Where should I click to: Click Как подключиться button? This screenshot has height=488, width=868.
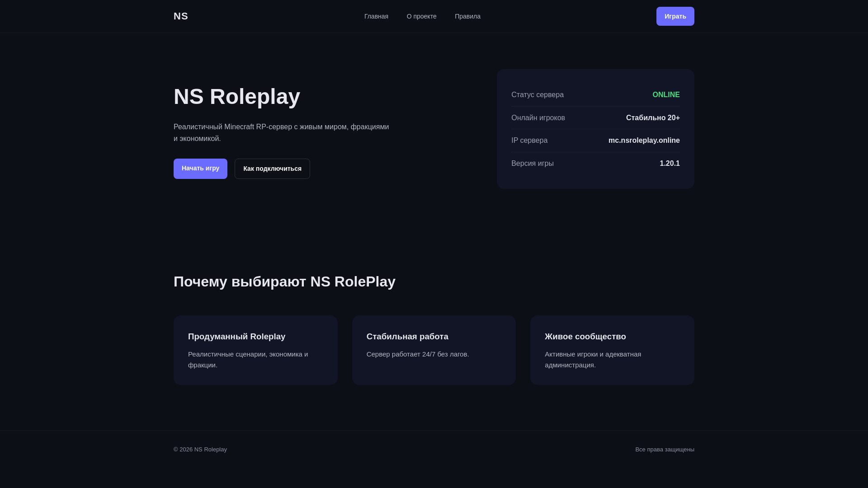[x=272, y=169]
